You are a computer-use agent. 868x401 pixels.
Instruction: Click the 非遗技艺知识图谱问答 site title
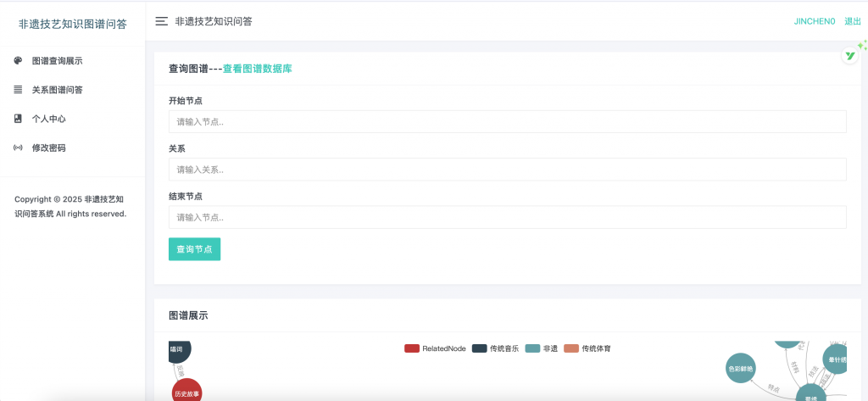[x=73, y=24]
